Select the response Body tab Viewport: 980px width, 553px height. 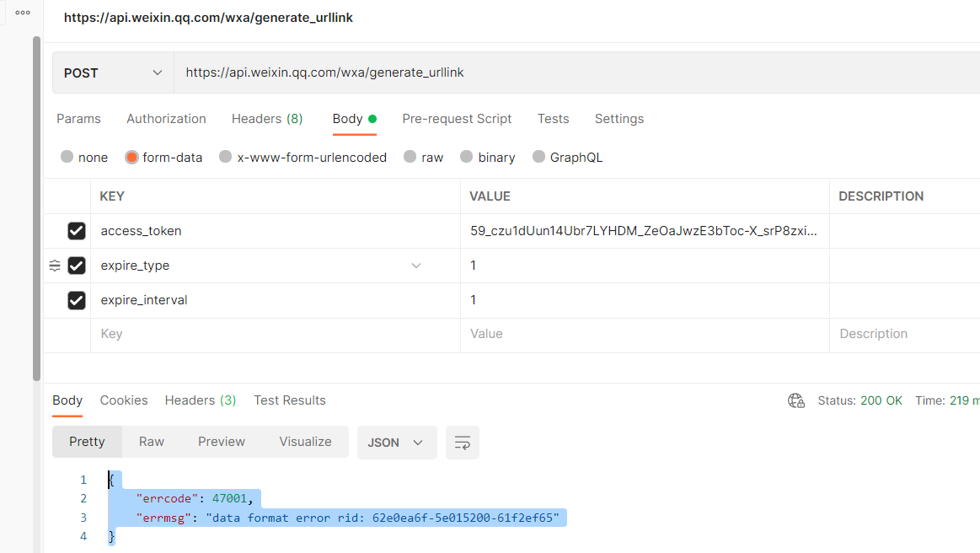[x=67, y=400]
